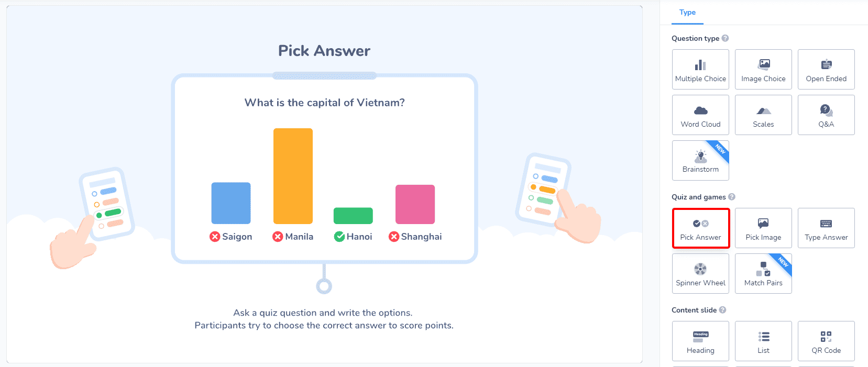
Task: Choose the Image Choice slide type
Action: pos(763,69)
